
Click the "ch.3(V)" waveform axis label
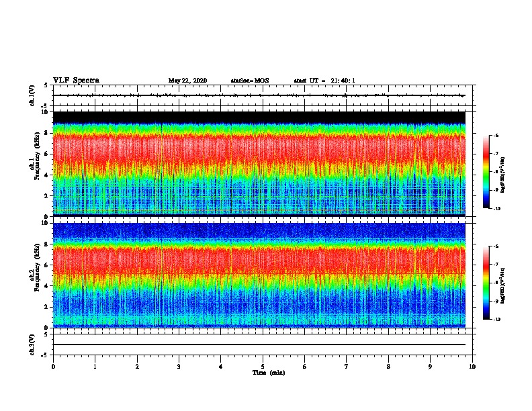pos(32,345)
